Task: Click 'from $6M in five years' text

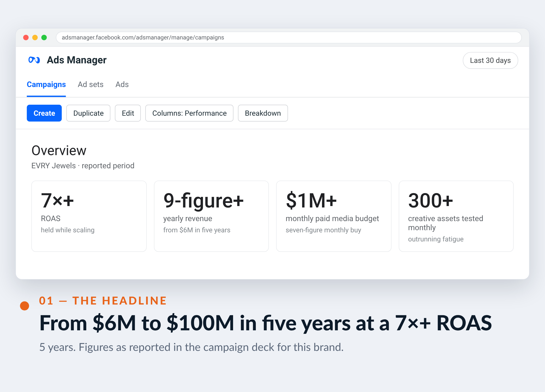Action: click(x=197, y=230)
